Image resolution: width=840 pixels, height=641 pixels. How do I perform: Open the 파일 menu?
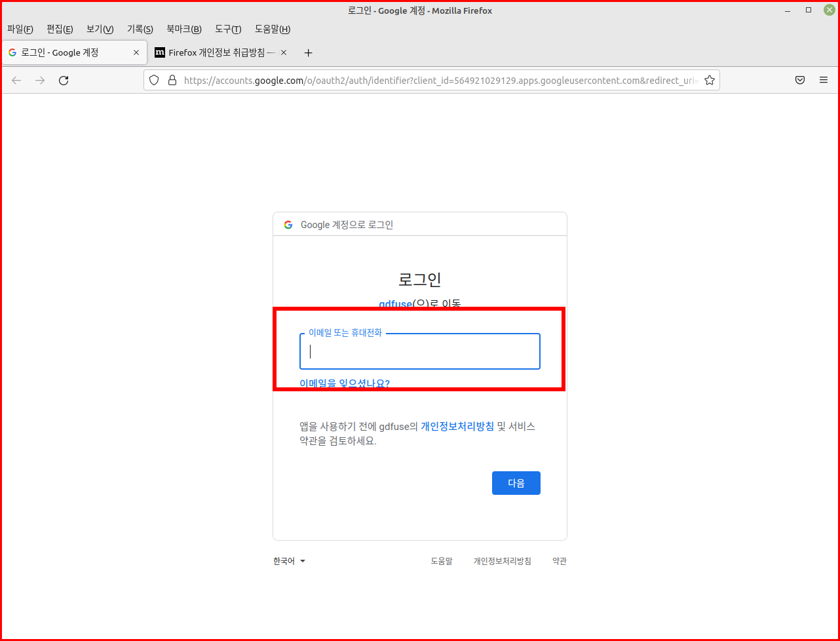(20, 29)
